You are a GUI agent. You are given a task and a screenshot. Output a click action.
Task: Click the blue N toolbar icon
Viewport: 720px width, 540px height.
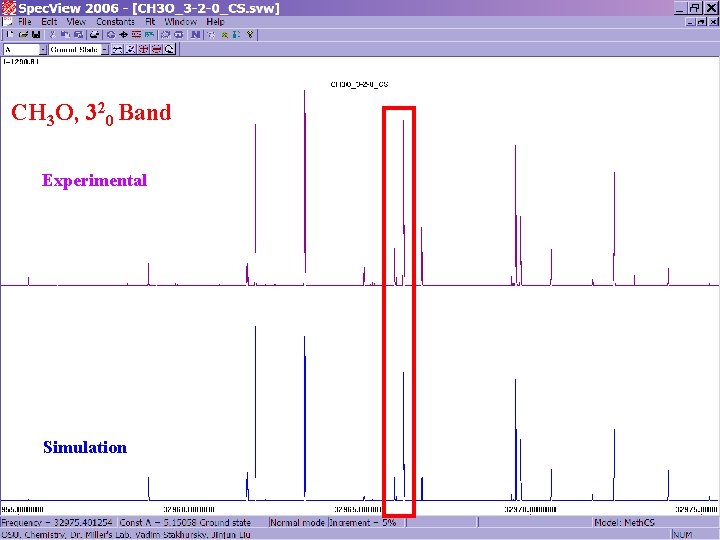195,34
